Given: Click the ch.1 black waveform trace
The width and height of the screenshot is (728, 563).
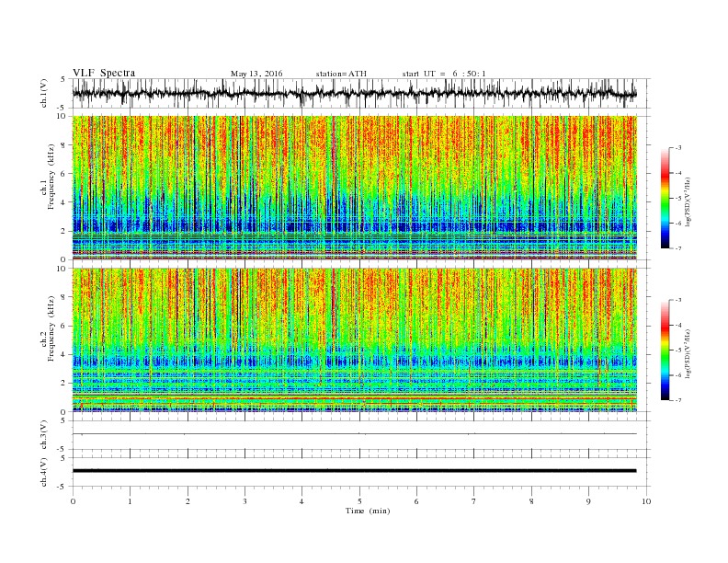Looking at the screenshot, I should (x=354, y=93).
